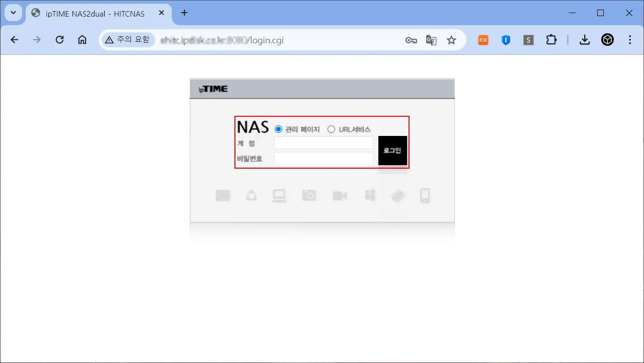This screenshot has width=644, height=363.
Task: Click the faded users service icon
Action: pyautogui.click(x=370, y=195)
